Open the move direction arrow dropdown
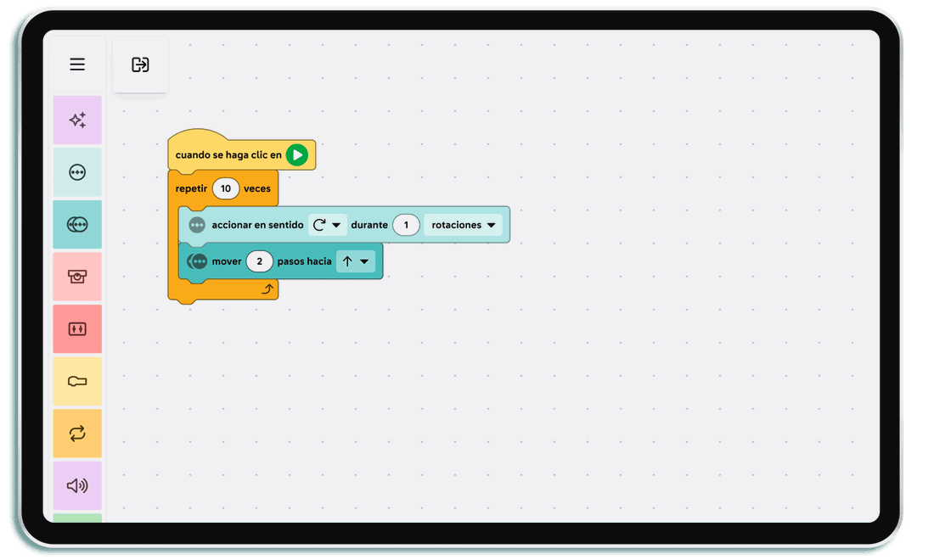Viewport: 934px width, 560px height. tap(356, 261)
